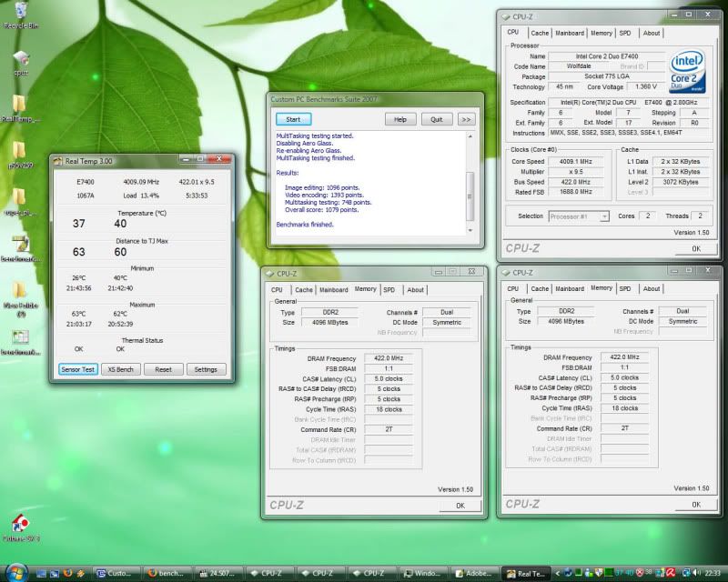Click the XS Bench button
Image resolution: width=728 pixels, height=582 pixels.
pyautogui.click(x=120, y=369)
